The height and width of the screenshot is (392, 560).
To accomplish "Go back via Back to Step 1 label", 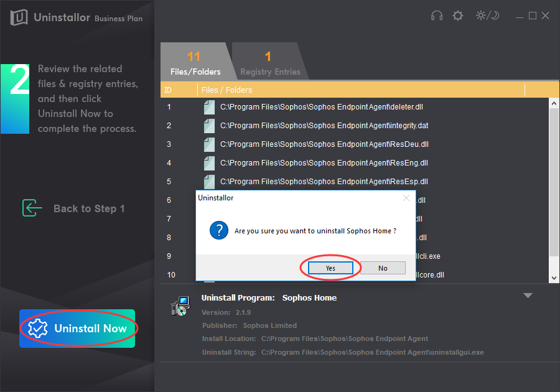I will tap(89, 208).
